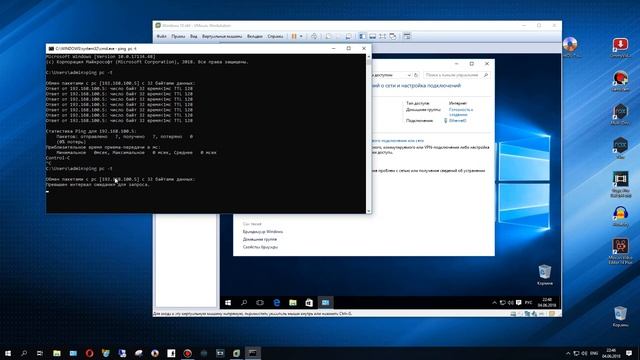Open Audacity desktop shortcut
The image size is (640, 360).
click(620, 216)
